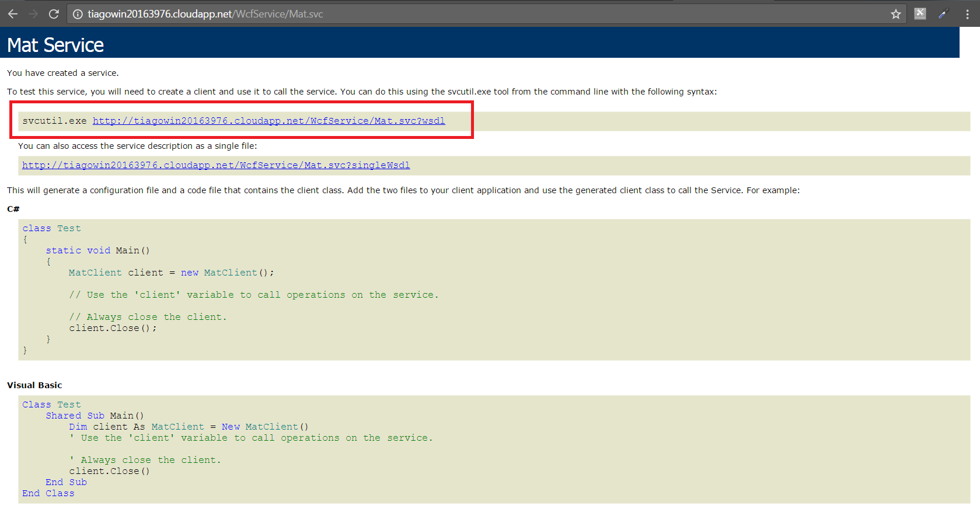This screenshot has height=509, width=980.
Task: Open the Mat.svc?wsdl link
Action: 268,121
